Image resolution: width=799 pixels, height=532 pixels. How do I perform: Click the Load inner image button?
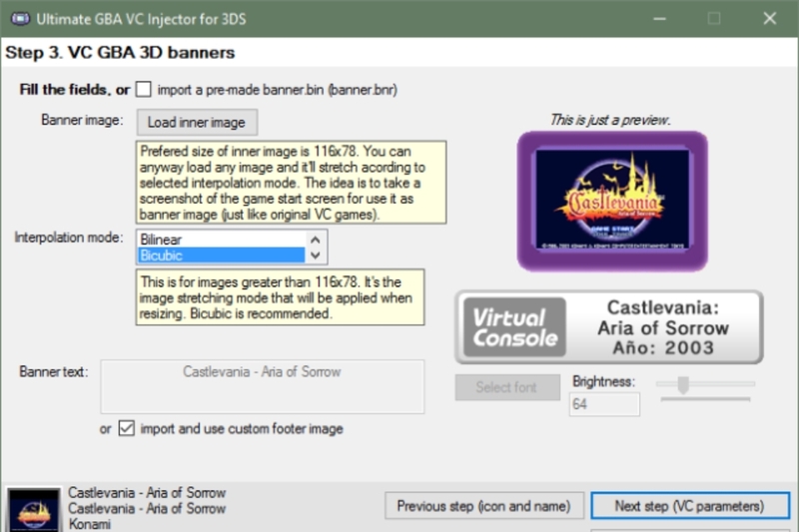pyautogui.click(x=197, y=122)
